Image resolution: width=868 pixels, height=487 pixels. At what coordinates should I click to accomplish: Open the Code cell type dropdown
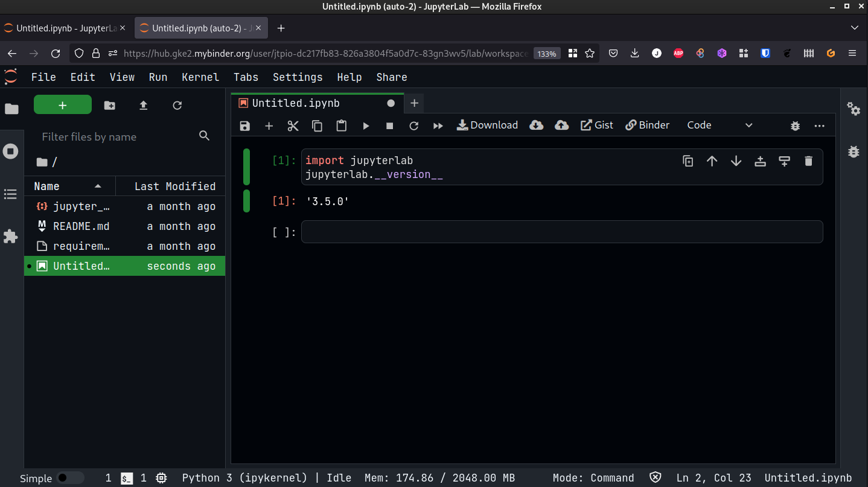(x=721, y=125)
